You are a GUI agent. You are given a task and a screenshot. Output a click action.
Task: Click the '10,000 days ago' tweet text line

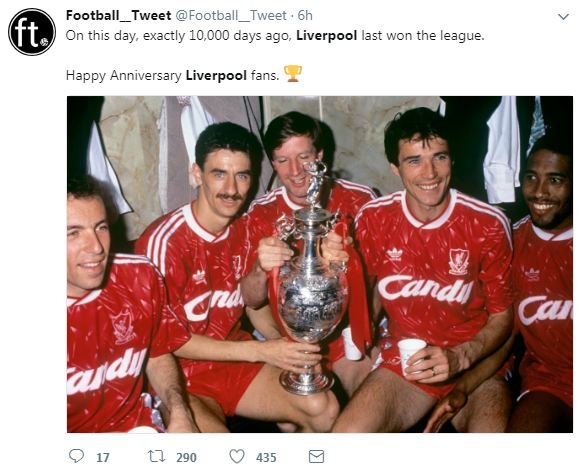(275, 36)
